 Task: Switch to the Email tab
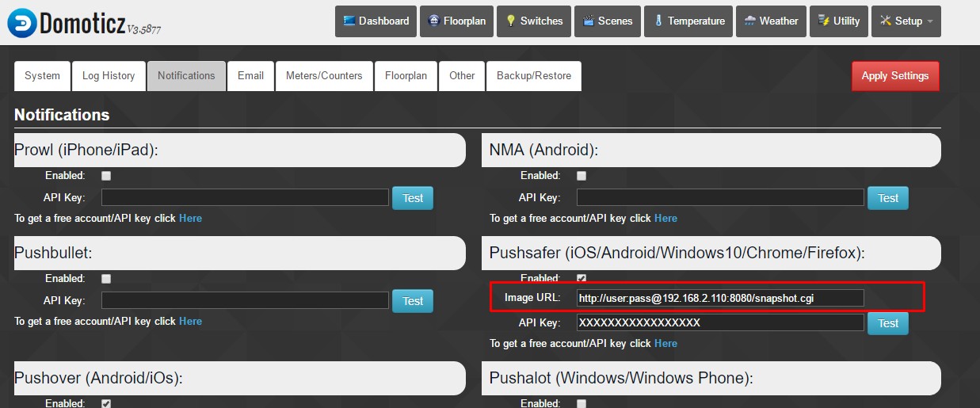point(250,76)
